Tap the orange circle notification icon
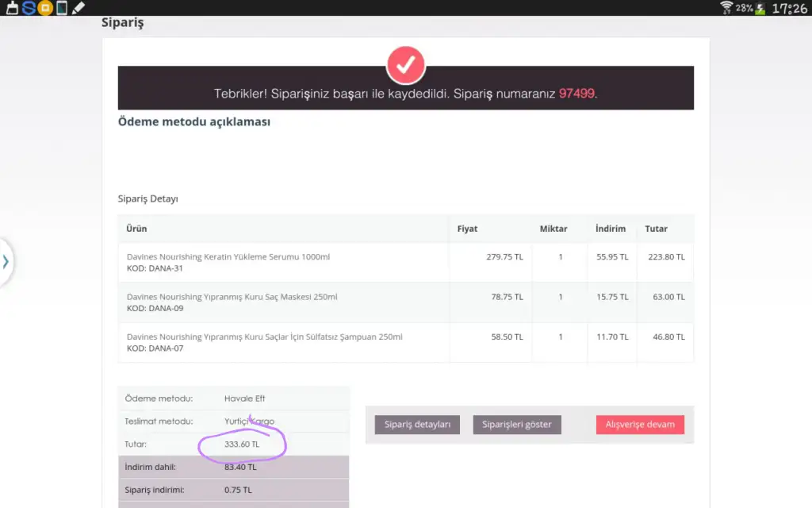This screenshot has height=508, width=812. (x=45, y=8)
